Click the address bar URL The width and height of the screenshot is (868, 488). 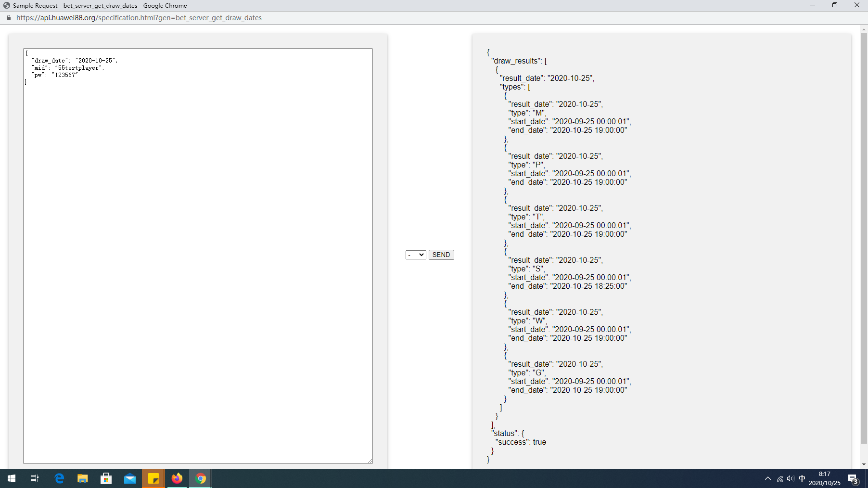tap(139, 18)
